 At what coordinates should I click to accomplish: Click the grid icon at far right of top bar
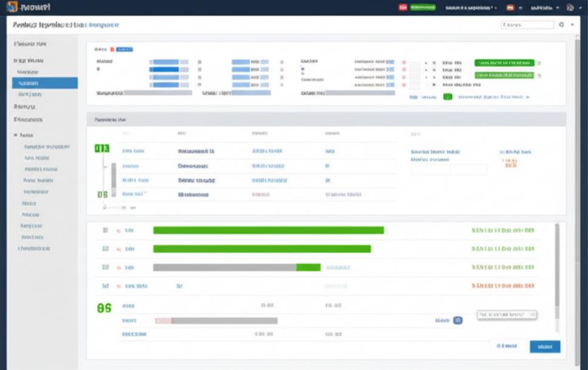click(x=570, y=8)
